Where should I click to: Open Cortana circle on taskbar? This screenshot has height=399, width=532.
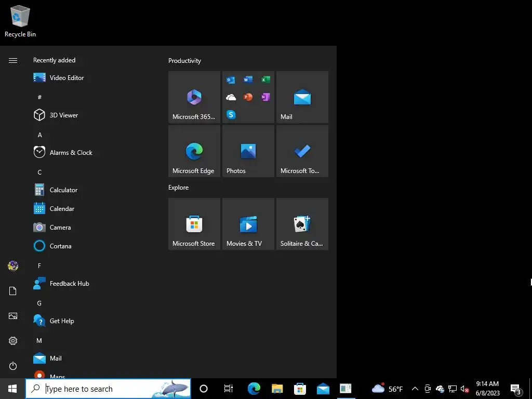point(204,389)
